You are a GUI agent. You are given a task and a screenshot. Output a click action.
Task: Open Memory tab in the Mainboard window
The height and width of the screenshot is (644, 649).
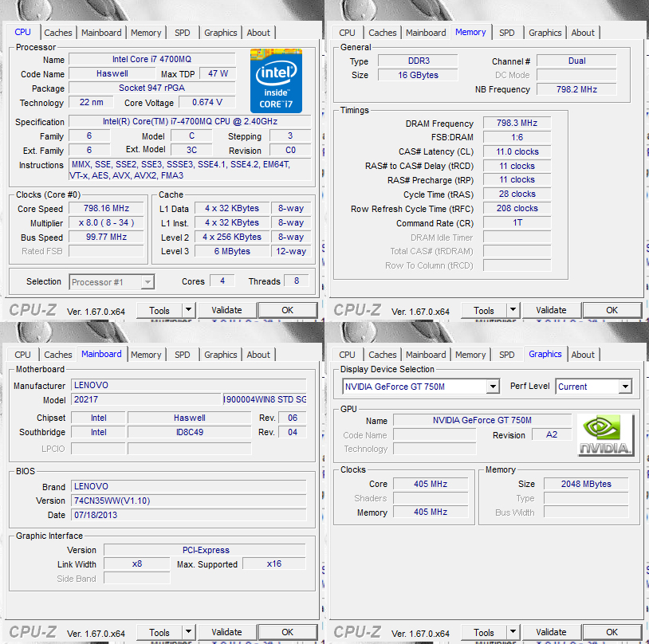coord(146,355)
